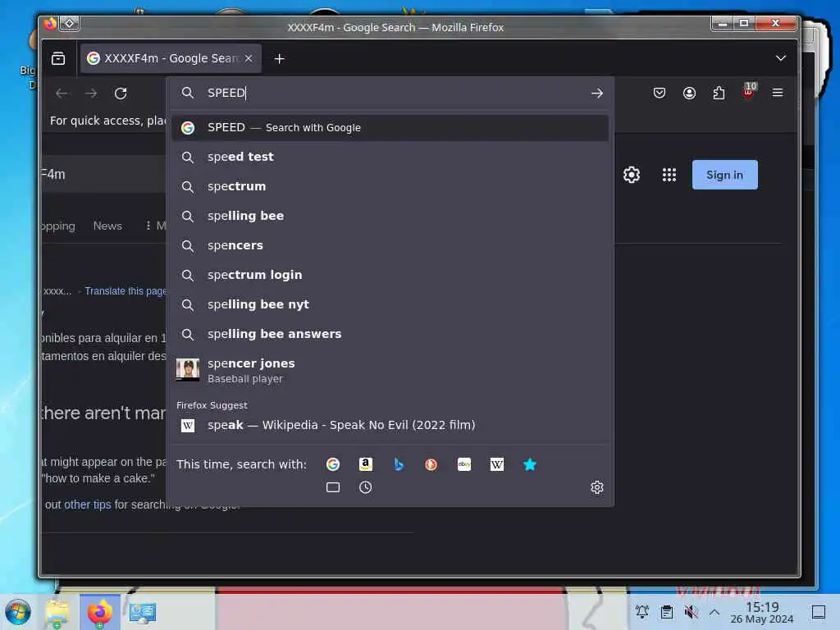Open clock showing 15:19
This screenshot has height=630, width=840.
tap(762, 612)
